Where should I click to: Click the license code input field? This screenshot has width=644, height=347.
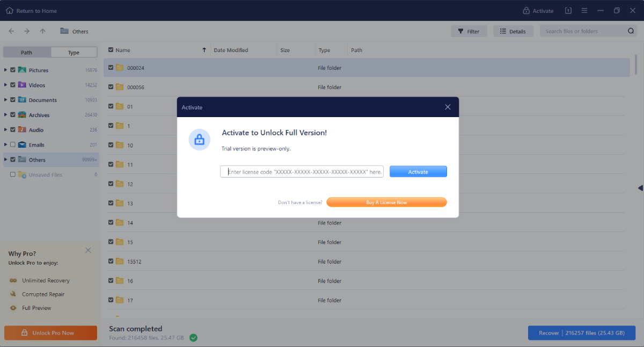(x=302, y=172)
